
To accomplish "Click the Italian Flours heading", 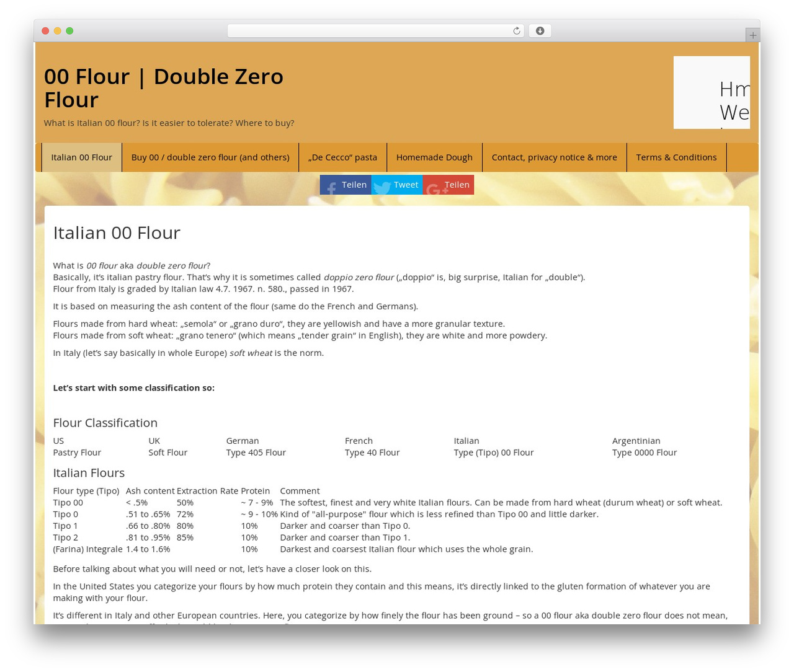I will coord(89,473).
